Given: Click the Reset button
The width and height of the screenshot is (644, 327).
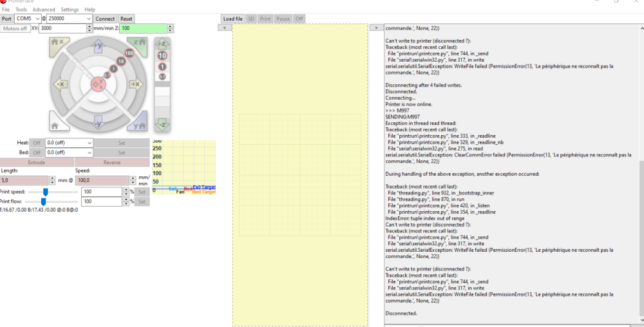Looking at the screenshot, I should pyautogui.click(x=126, y=19).
